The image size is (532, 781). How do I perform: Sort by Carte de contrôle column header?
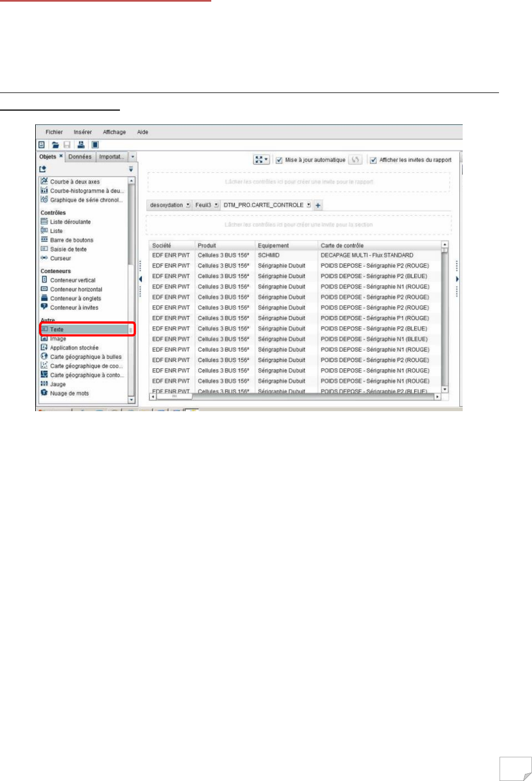[x=380, y=245]
